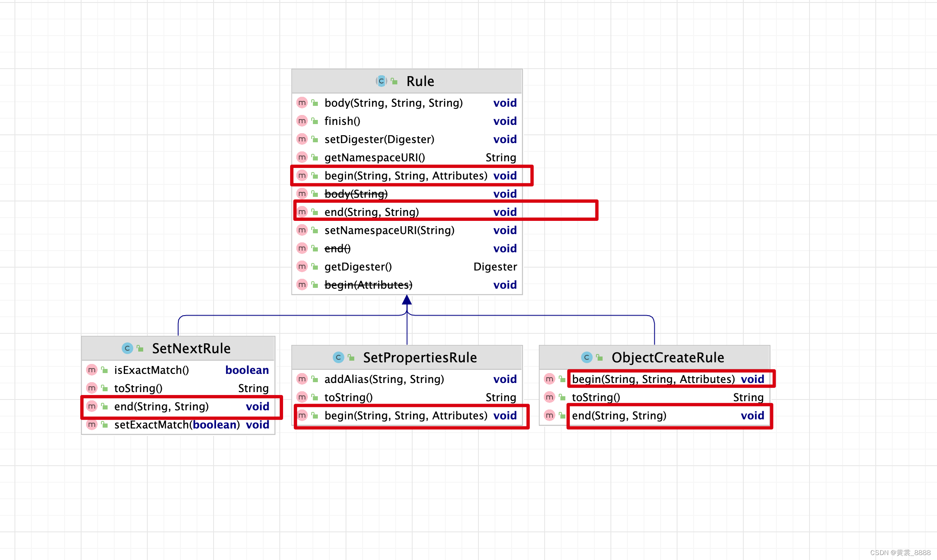Select isExactMatch() method in SetNextRule
Screen dimensions: 937x560
178,370
